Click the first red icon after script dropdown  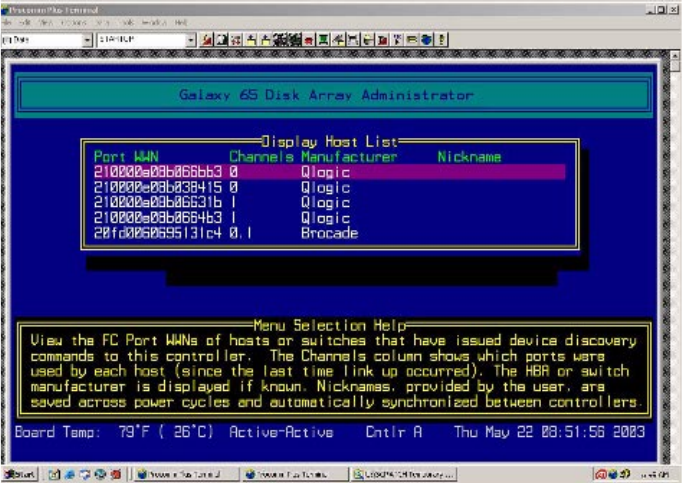coord(206,39)
